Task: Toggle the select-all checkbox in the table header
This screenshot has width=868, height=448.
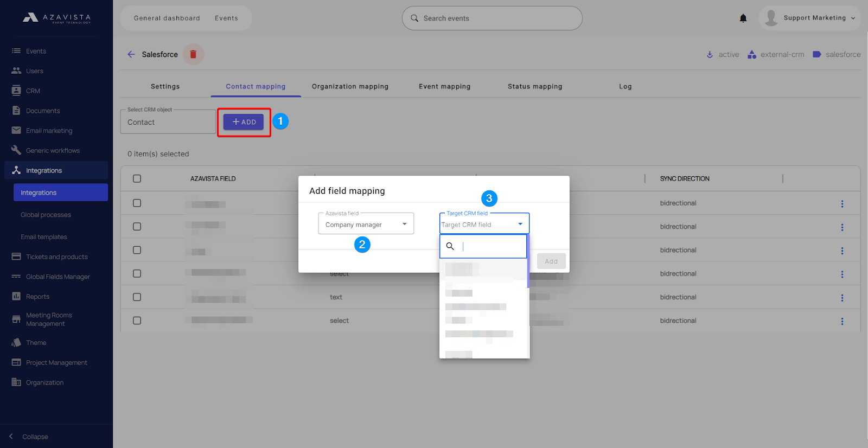Action: click(x=137, y=178)
